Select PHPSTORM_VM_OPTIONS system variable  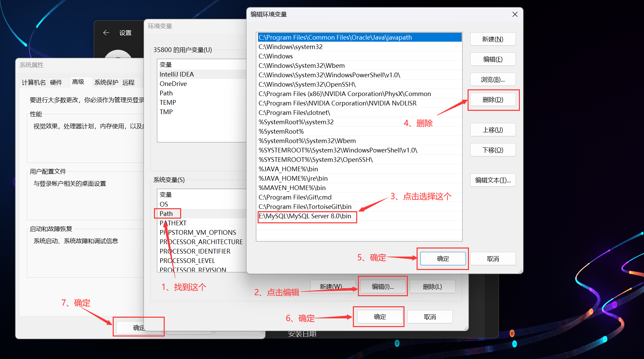point(202,232)
